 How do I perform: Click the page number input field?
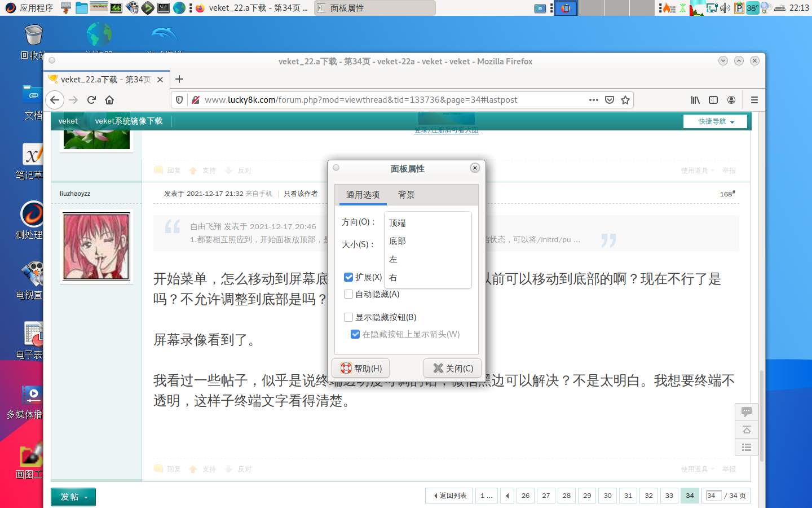713,496
